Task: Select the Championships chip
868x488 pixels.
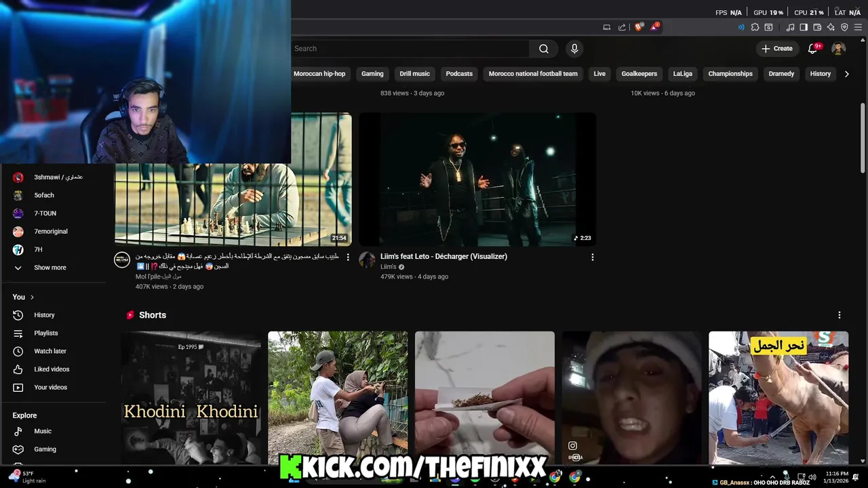Action: click(730, 74)
